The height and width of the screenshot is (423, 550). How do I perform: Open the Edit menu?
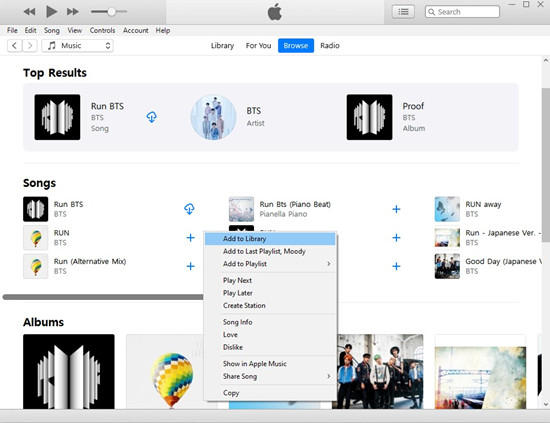pos(31,31)
